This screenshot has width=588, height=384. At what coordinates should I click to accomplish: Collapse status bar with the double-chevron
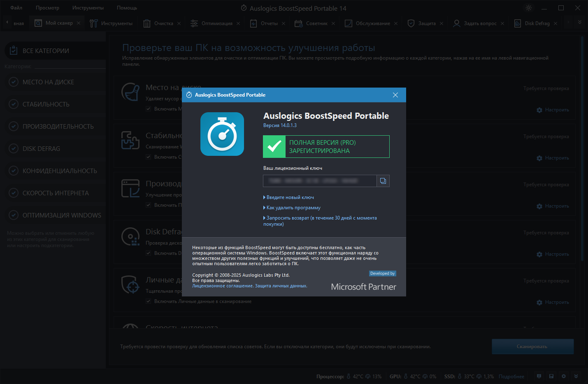coord(576,376)
